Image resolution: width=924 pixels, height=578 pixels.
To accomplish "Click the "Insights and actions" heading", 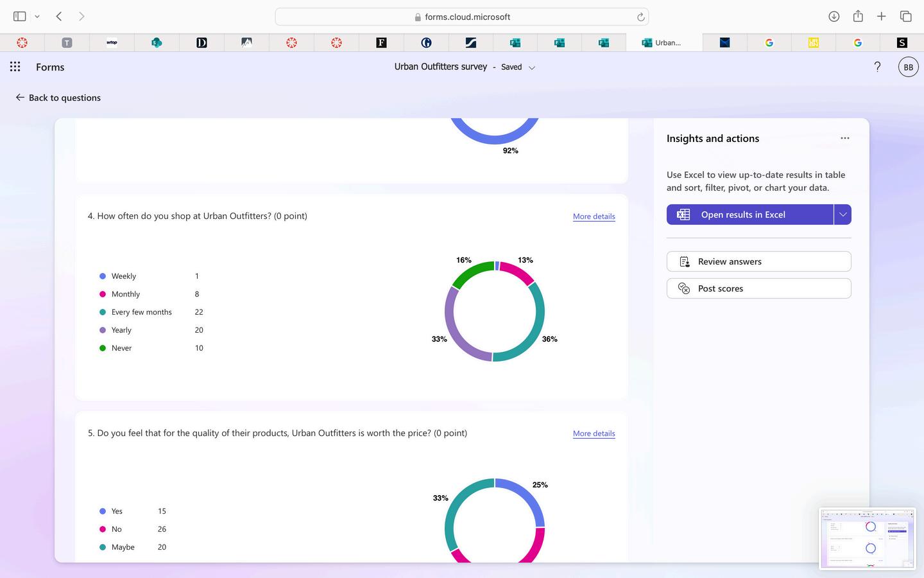I will (713, 138).
